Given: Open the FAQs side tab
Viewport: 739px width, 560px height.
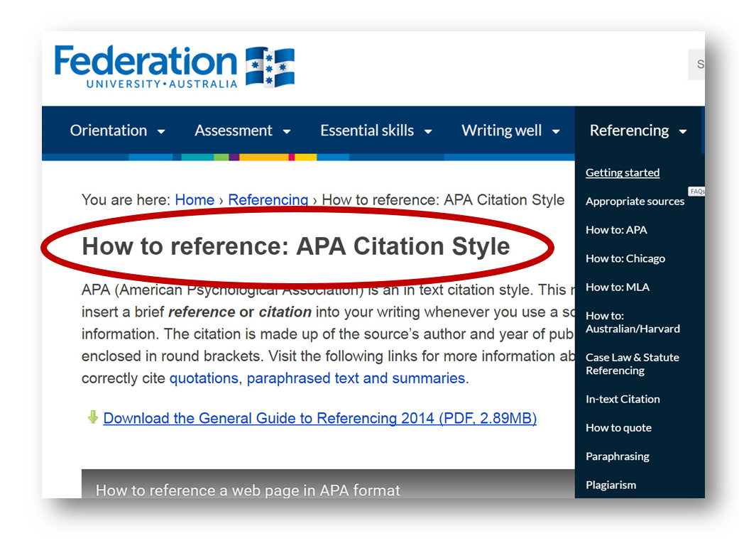Looking at the screenshot, I should (x=696, y=191).
